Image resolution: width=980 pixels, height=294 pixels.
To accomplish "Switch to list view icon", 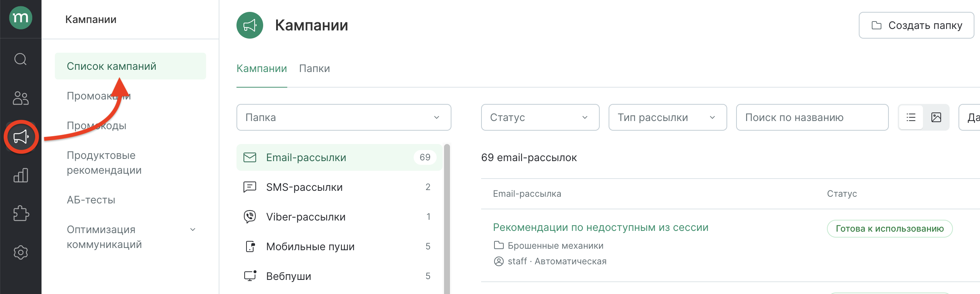I will pos(911,117).
